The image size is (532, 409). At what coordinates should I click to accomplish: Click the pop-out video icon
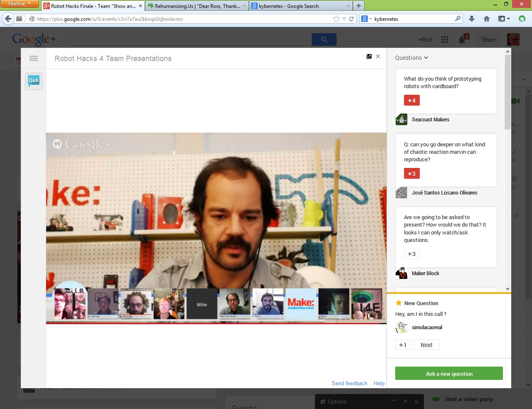coord(369,57)
